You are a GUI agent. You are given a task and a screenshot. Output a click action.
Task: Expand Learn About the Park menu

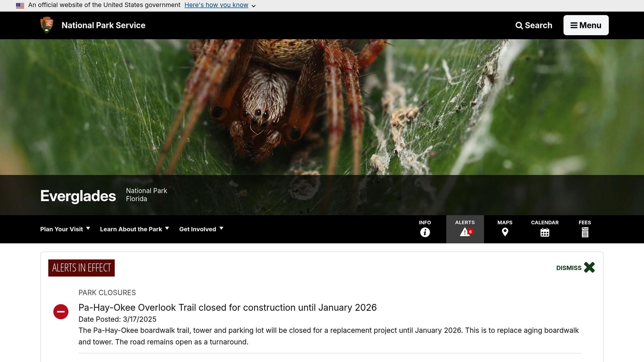pos(135,229)
